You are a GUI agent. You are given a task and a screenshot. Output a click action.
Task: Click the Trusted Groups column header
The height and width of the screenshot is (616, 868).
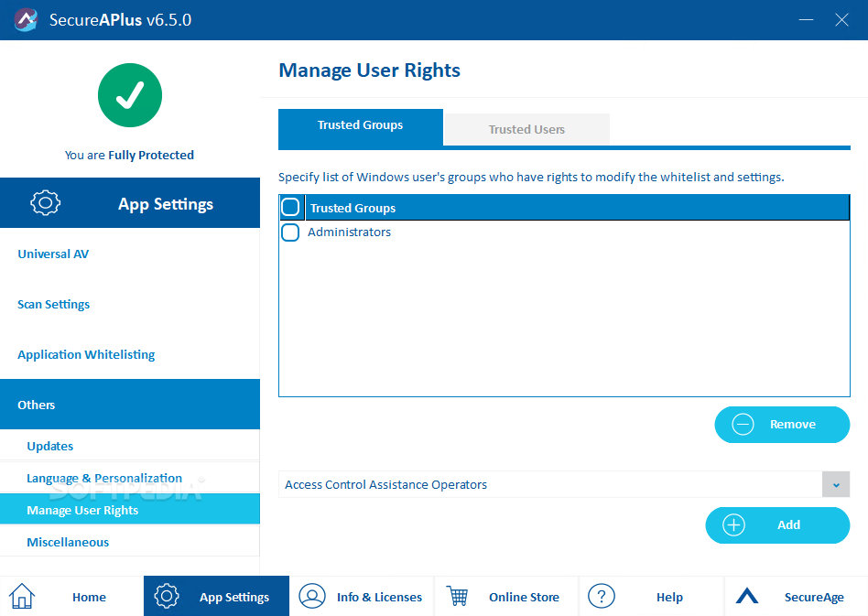coord(578,208)
